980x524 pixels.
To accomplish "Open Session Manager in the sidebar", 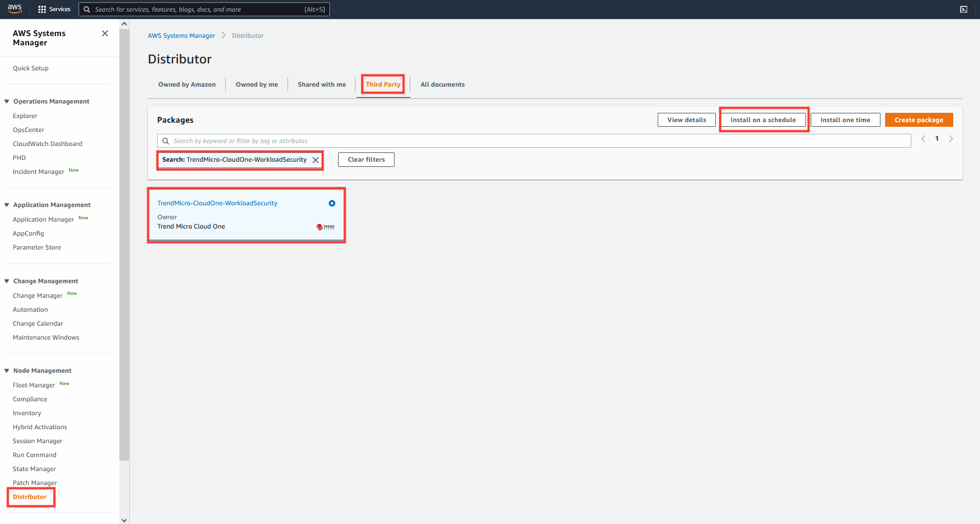I will pos(38,441).
